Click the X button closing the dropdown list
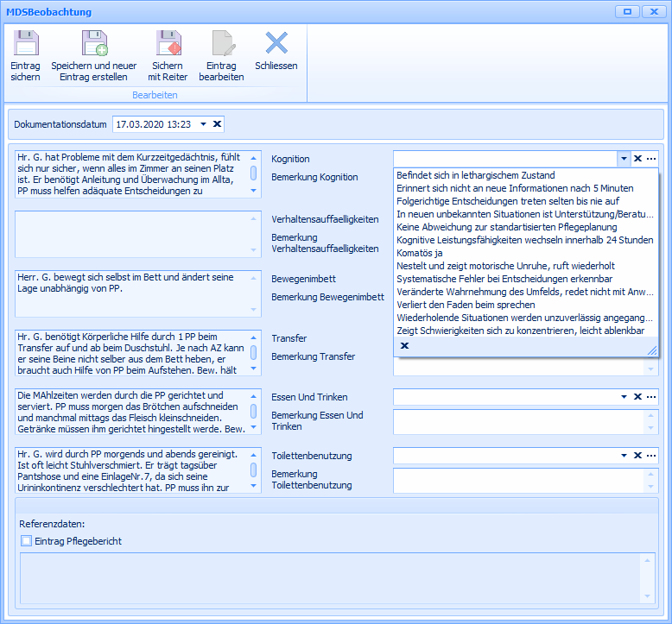This screenshot has width=672, height=624. pyautogui.click(x=404, y=345)
